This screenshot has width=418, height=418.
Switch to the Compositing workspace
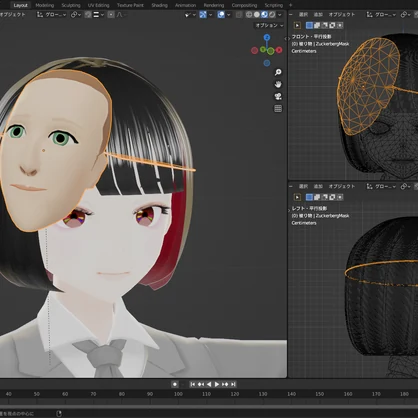(x=244, y=5)
